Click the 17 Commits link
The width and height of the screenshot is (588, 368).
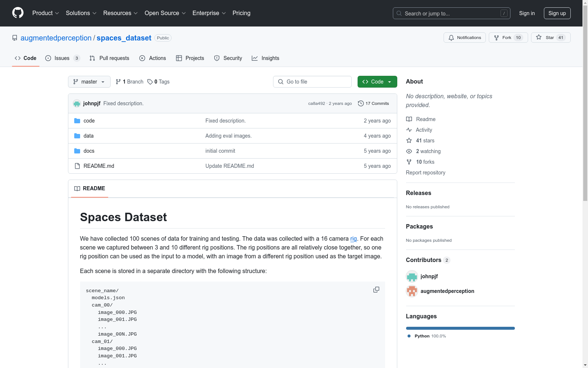(x=373, y=103)
